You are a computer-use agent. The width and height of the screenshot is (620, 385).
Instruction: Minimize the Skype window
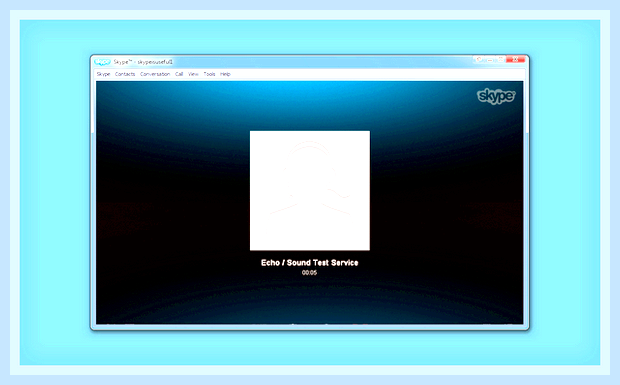coord(490,59)
